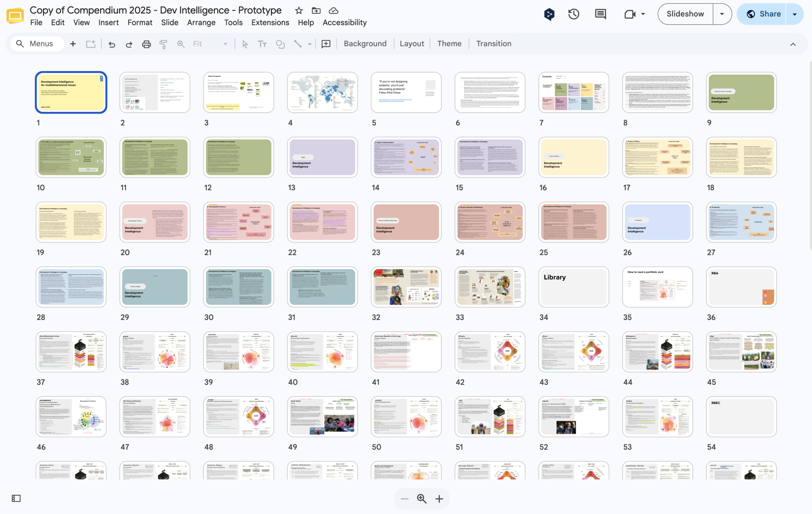Click the Share button
The image size is (812, 514).
click(x=762, y=14)
